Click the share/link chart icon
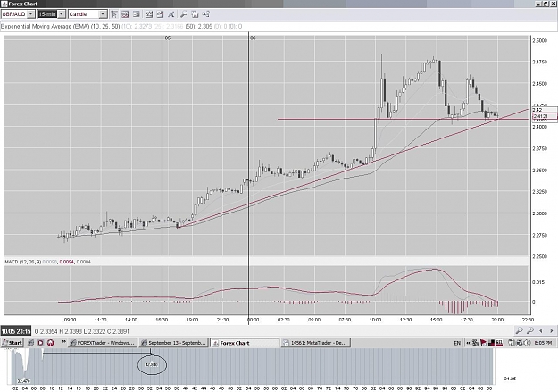Viewport: 558px width, 392px height. coord(205,14)
